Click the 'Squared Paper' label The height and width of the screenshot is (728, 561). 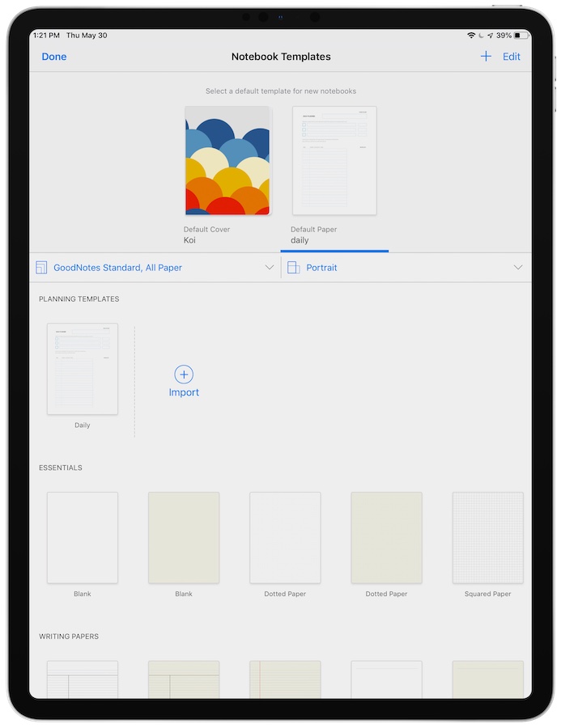tap(487, 594)
